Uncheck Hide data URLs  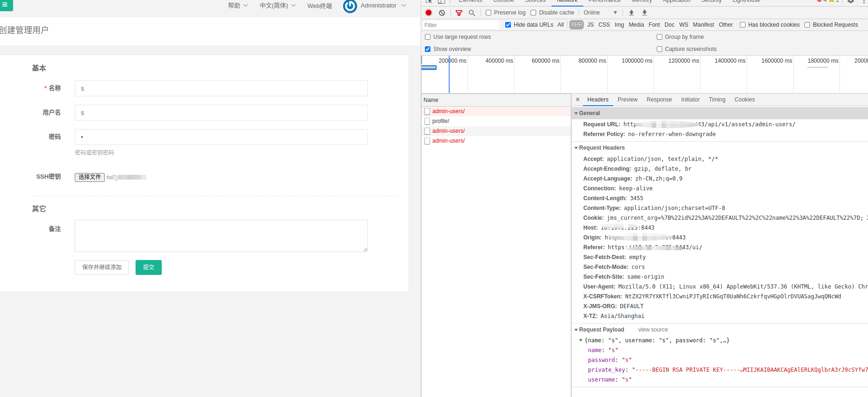[508, 25]
